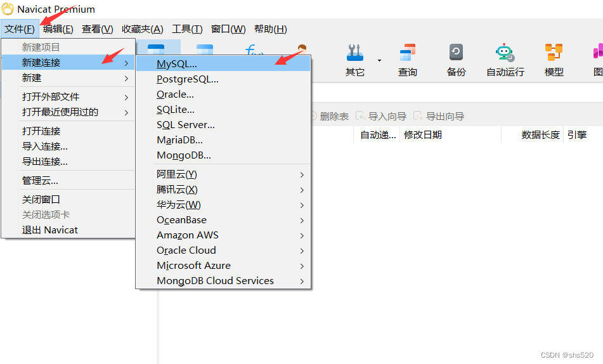Open the dropdown arrow beside 其它

[379, 60]
